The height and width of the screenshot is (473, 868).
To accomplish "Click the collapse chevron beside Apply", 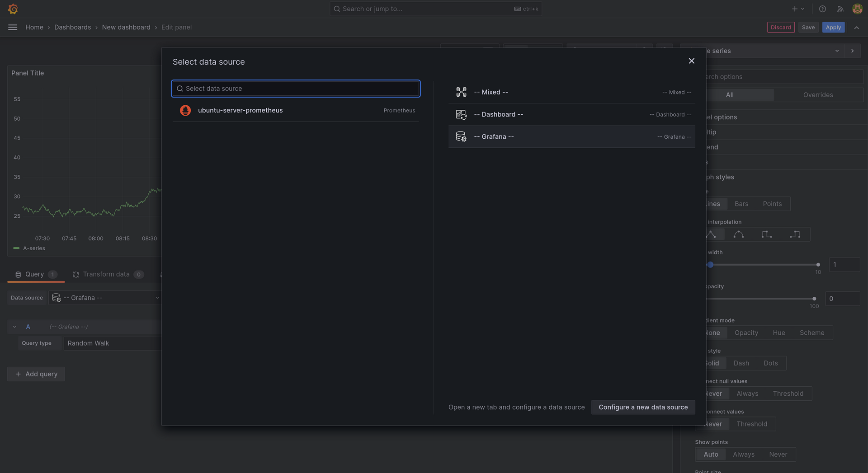I will pos(857,28).
